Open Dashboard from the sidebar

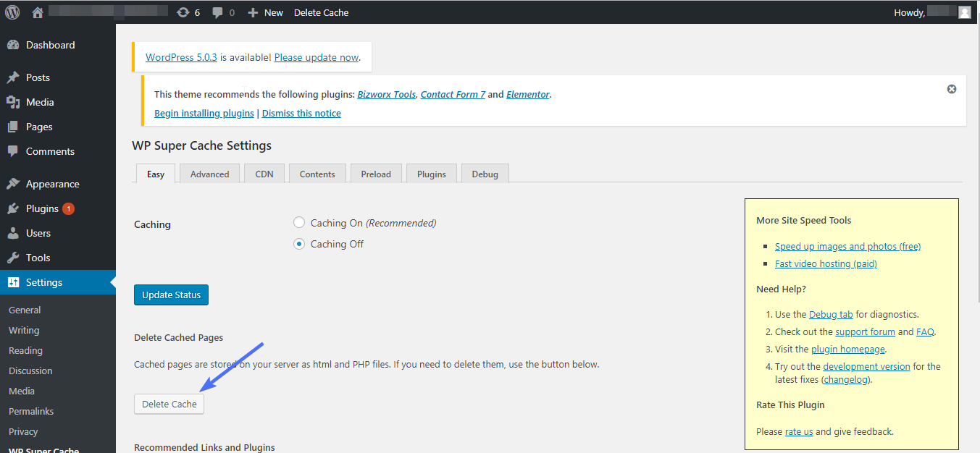point(50,45)
